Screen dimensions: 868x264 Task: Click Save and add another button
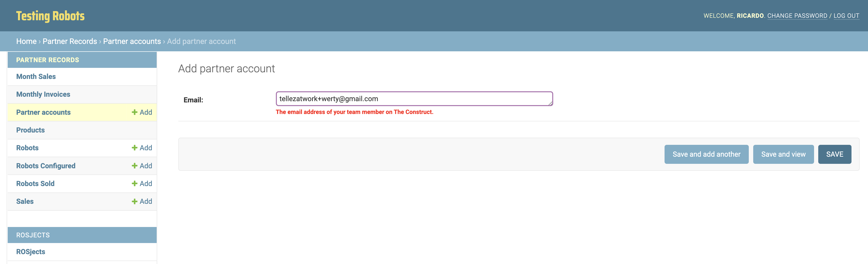pyautogui.click(x=706, y=154)
